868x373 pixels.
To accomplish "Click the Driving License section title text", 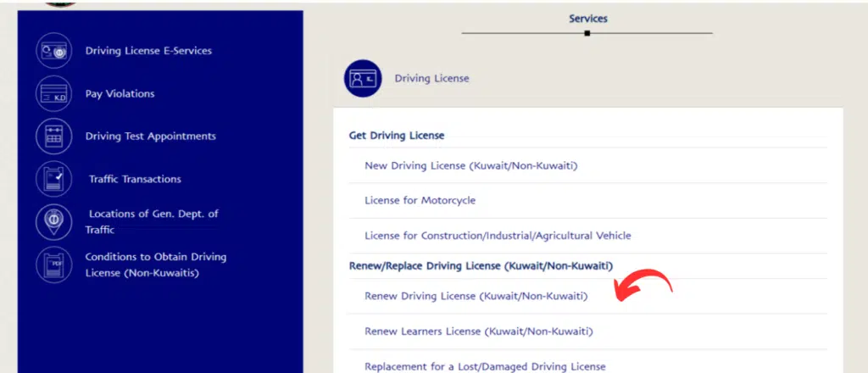I will click(431, 79).
